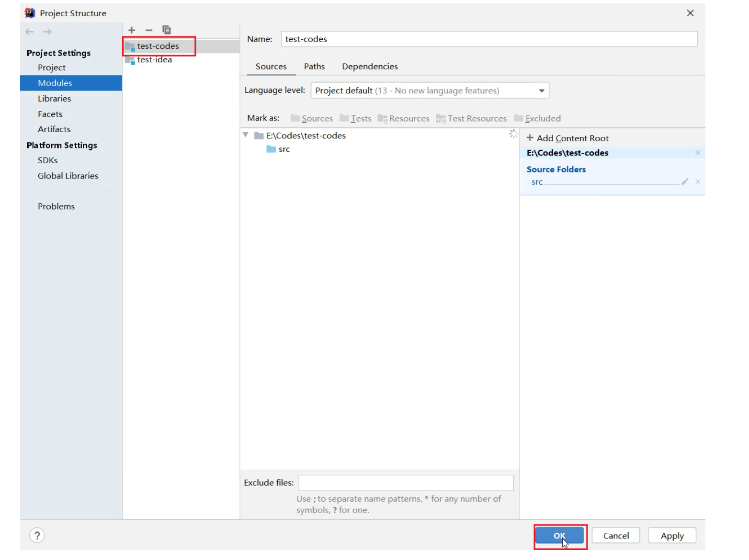The width and height of the screenshot is (749, 560).
Task: Open the Problems section
Action: click(57, 206)
